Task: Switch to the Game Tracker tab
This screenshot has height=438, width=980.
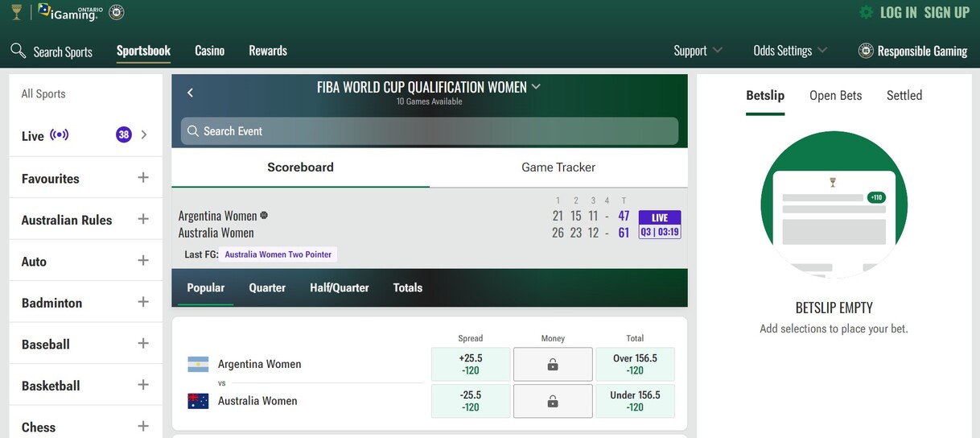Action: 558,167
